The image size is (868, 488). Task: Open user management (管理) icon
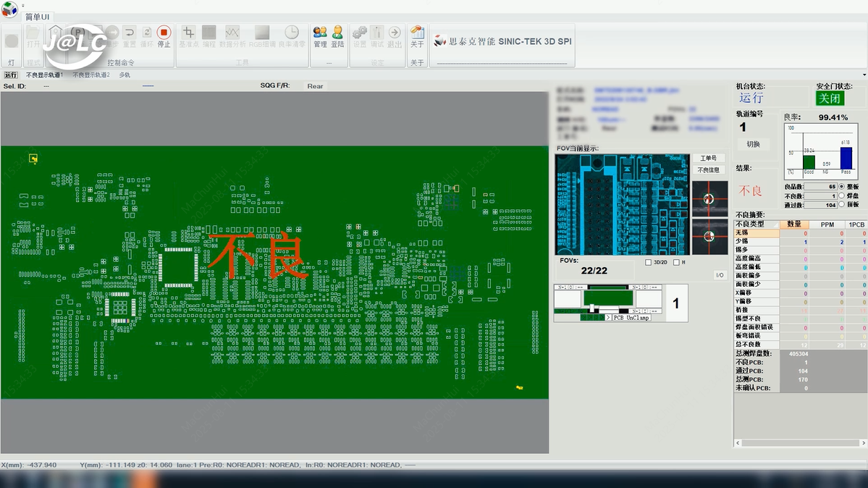320,34
